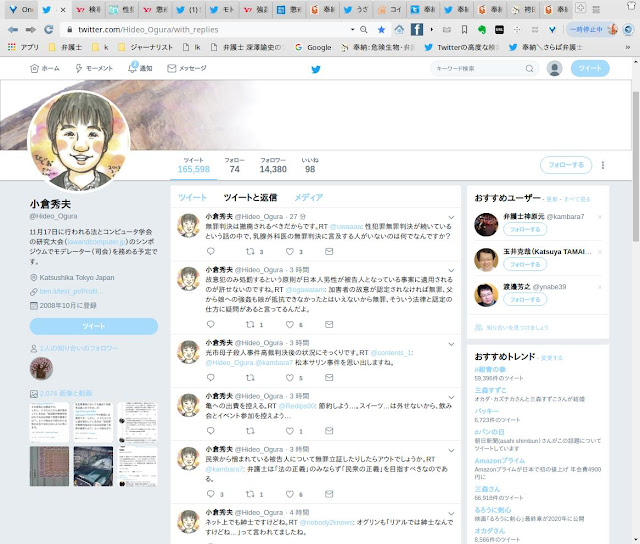Send the 27分 tweet via direct message
Image resolution: width=640 pixels, height=544 pixels.
(329, 251)
